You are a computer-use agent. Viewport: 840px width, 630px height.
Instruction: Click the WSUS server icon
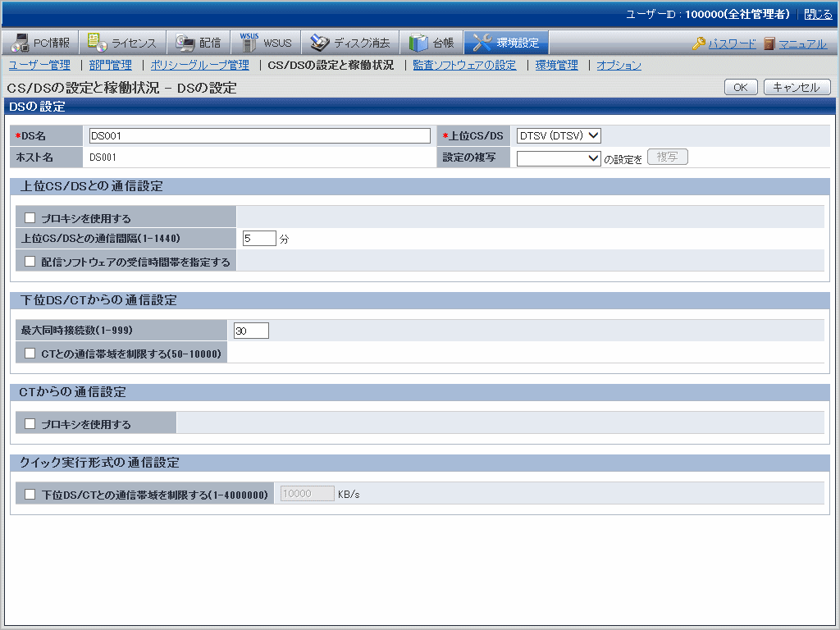[x=249, y=43]
